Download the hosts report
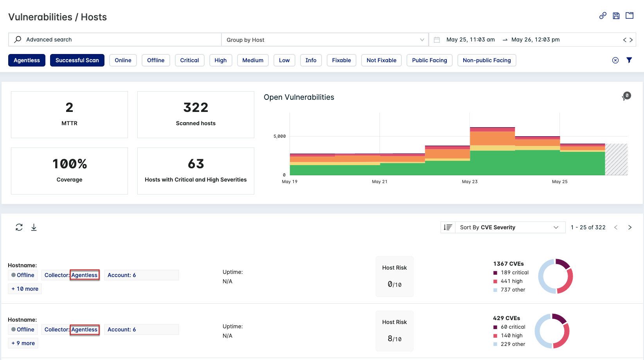 coord(34,227)
